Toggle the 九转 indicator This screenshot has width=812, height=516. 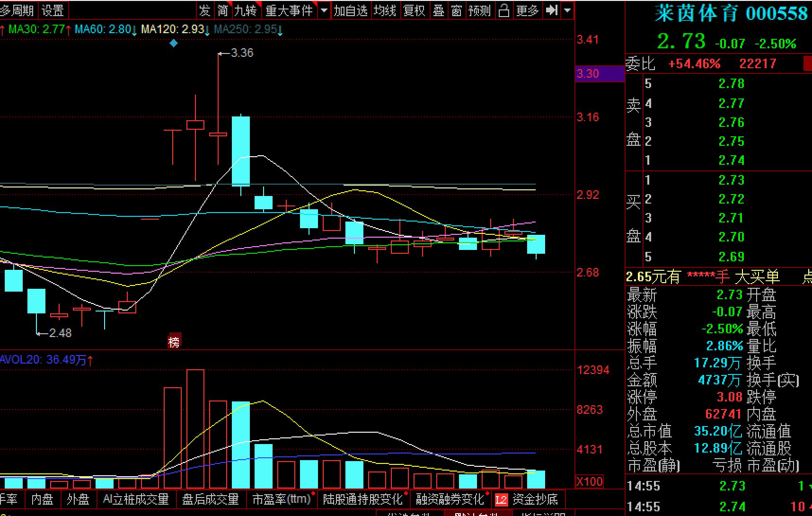coord(245,10)
